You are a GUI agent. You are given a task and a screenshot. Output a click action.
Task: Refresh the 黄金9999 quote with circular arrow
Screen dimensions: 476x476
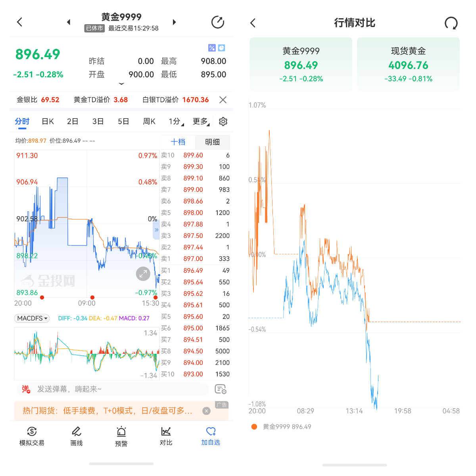pos(218,22)
